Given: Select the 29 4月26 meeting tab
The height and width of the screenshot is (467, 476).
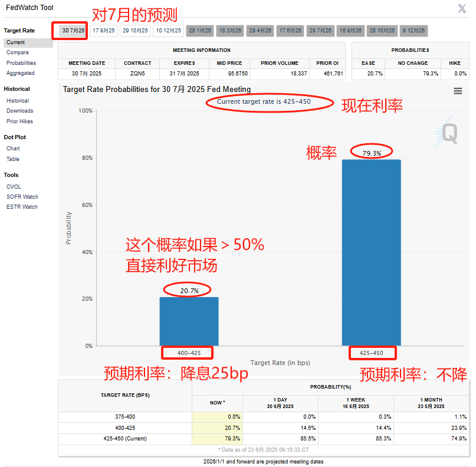Looking at the screenshot, I should click(260, 31).
